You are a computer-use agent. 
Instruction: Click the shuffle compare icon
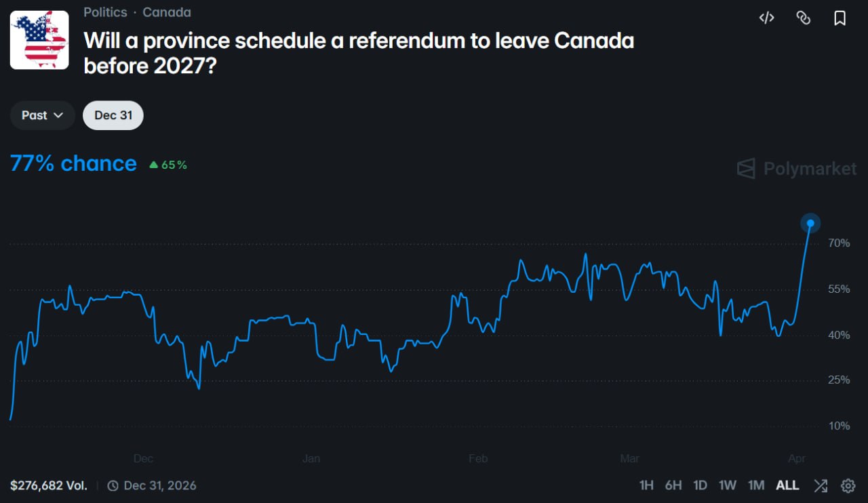click(821, 485)
